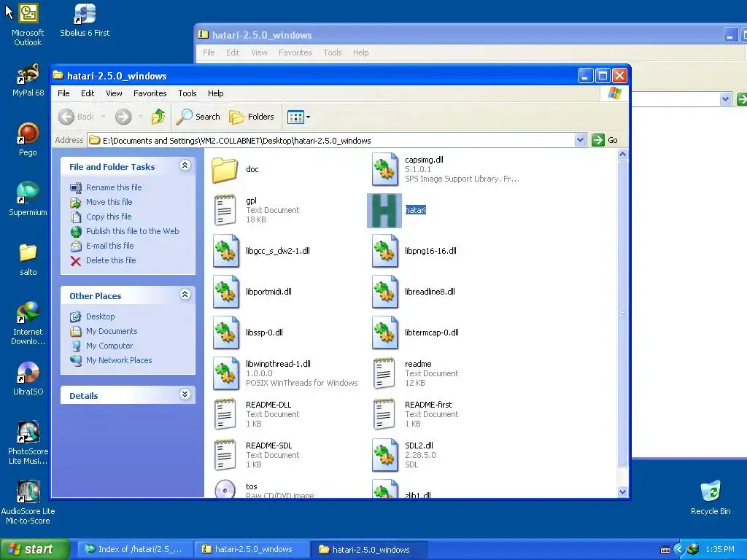The height and width of the screenshot is (560, 747).
Task: Click Move this file
Action: 109,203
